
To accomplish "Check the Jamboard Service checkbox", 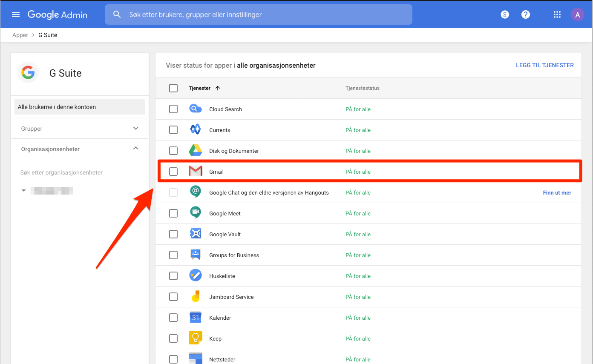I will tap(173, 297).
